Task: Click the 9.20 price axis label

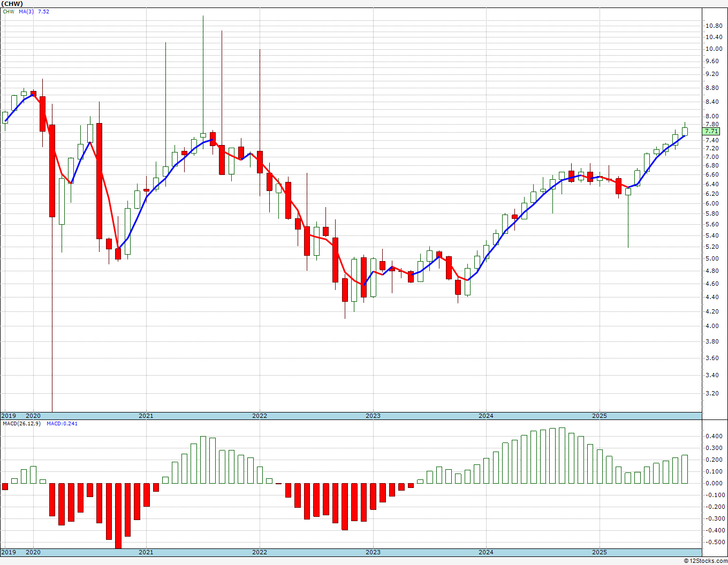Action: [x=712, y=74]
